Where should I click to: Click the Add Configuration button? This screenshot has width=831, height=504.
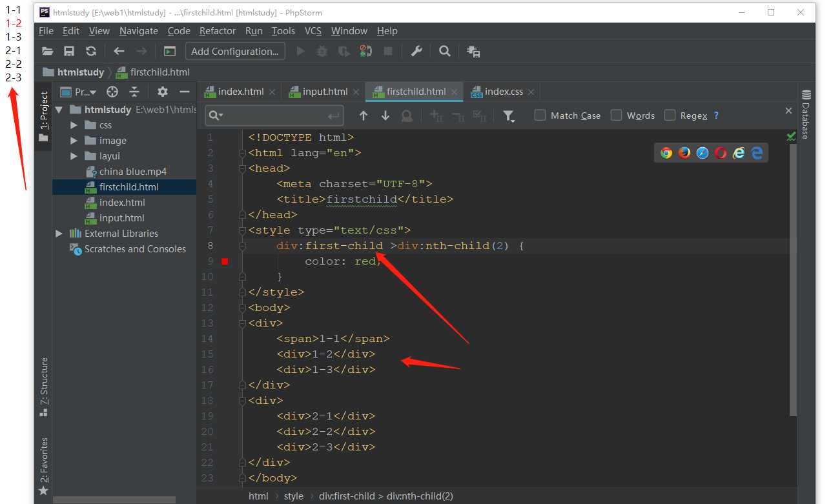[x=235, y=51]
